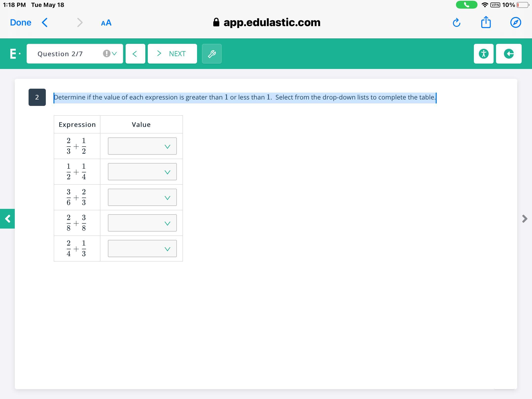The width and height of the screenshot is (532, 399).
Task: Open the wrench tools icon
Action: (x=212, y=54)
